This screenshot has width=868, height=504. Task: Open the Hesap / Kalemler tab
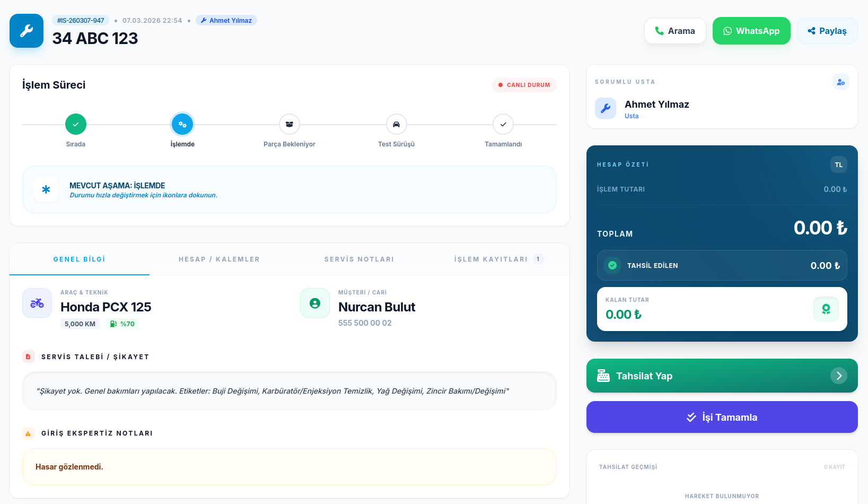[x=219, y=259]
